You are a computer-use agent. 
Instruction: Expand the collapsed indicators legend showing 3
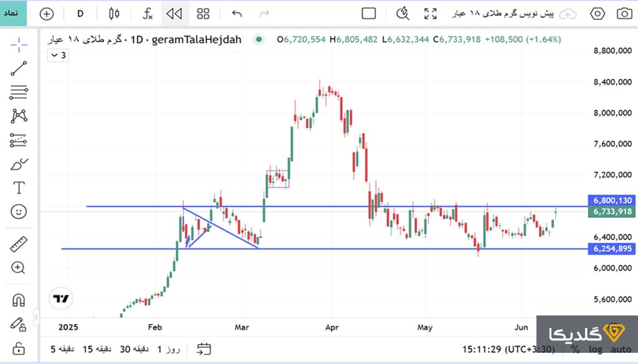click(x=58, y=55)
